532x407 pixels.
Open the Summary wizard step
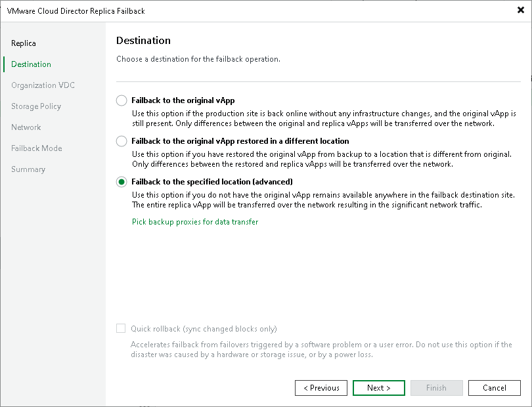pyautogui.click(x=28, y=169)
